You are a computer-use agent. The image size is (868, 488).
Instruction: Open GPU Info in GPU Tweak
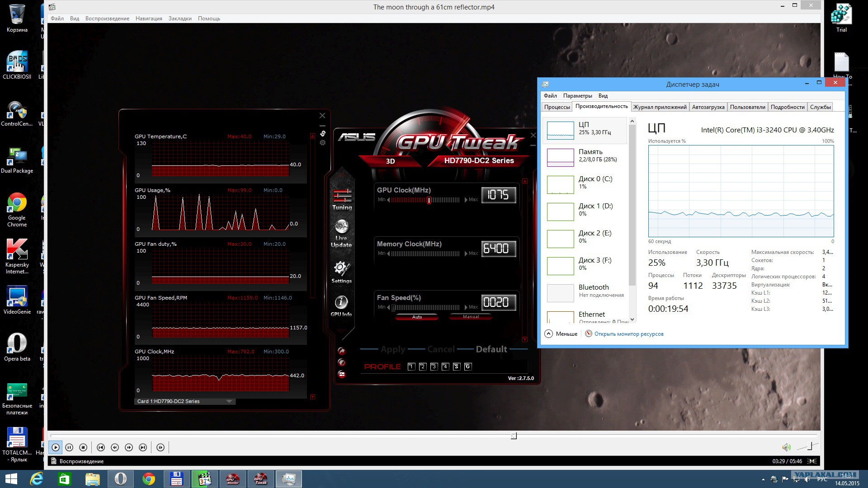341,306
